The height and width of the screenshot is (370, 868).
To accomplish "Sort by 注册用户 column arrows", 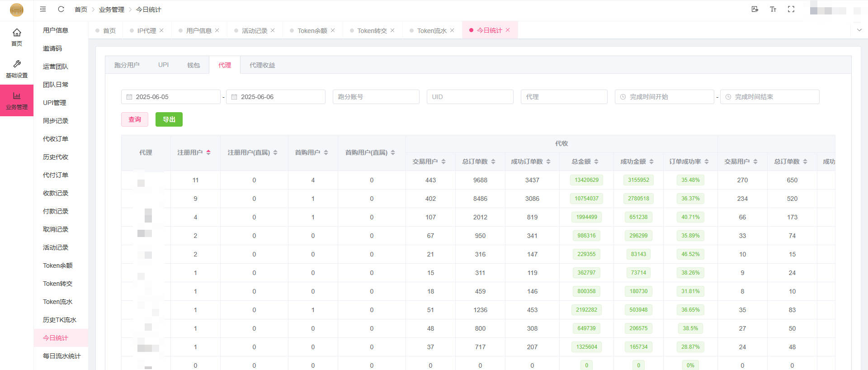I will click(208, 152).
